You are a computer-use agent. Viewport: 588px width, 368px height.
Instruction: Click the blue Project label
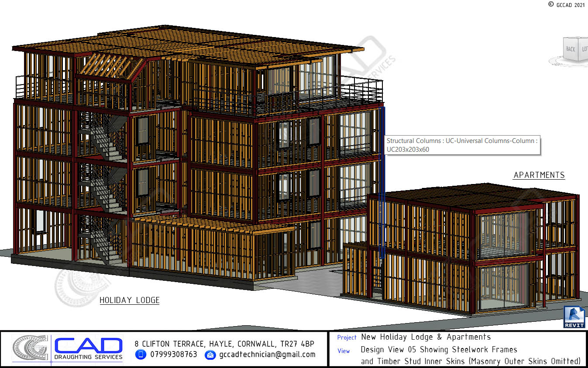click(347, 337)
